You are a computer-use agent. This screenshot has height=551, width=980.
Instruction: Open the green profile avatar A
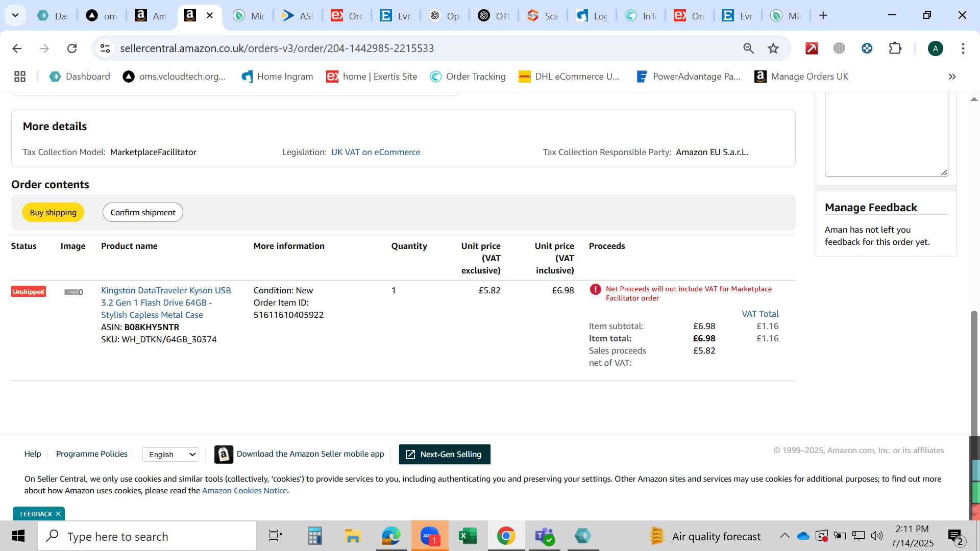[935, 48]
